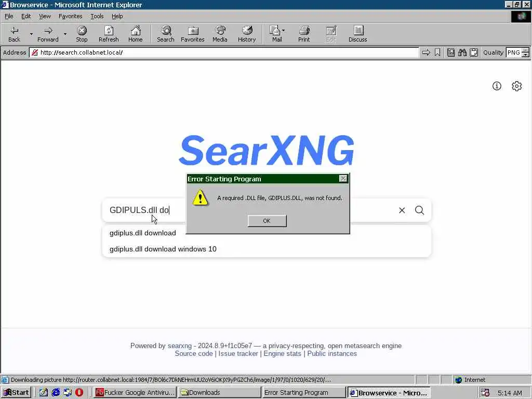This screenshot has height=399, width=532.
Task: Expand the Mail button dropdown arrow
Action: [x=284, y=31]
